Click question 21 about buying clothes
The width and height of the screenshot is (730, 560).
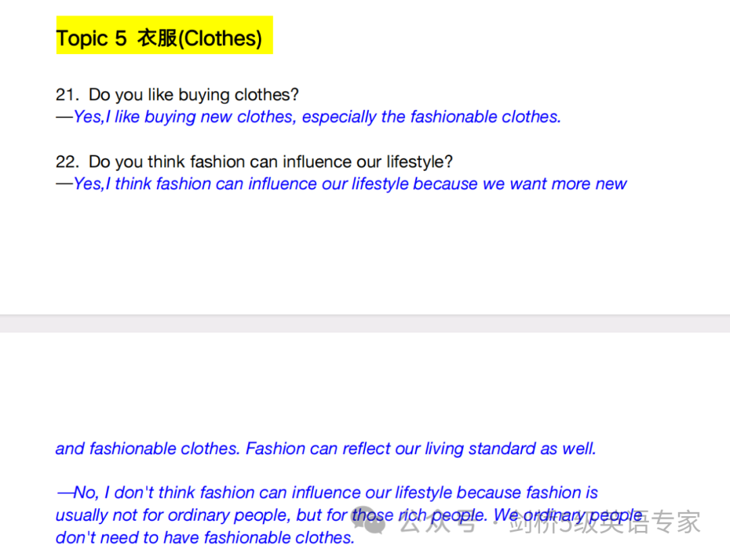tap(177, 95)
